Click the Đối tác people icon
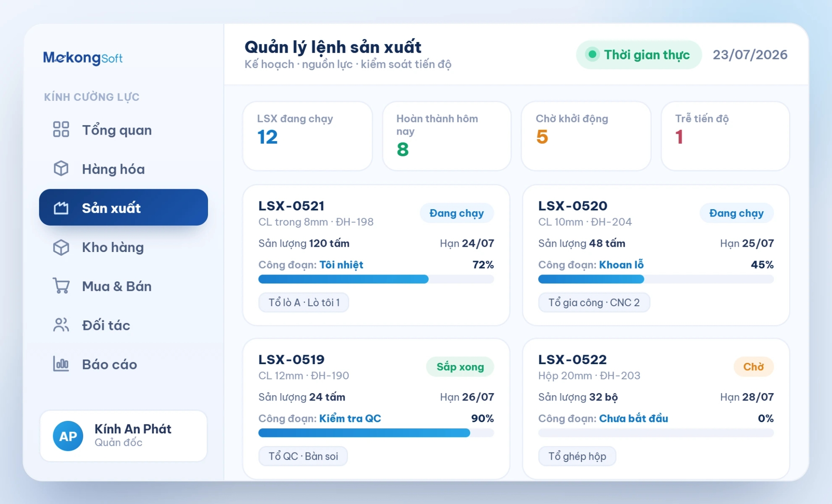 click(x=61, y=325)
